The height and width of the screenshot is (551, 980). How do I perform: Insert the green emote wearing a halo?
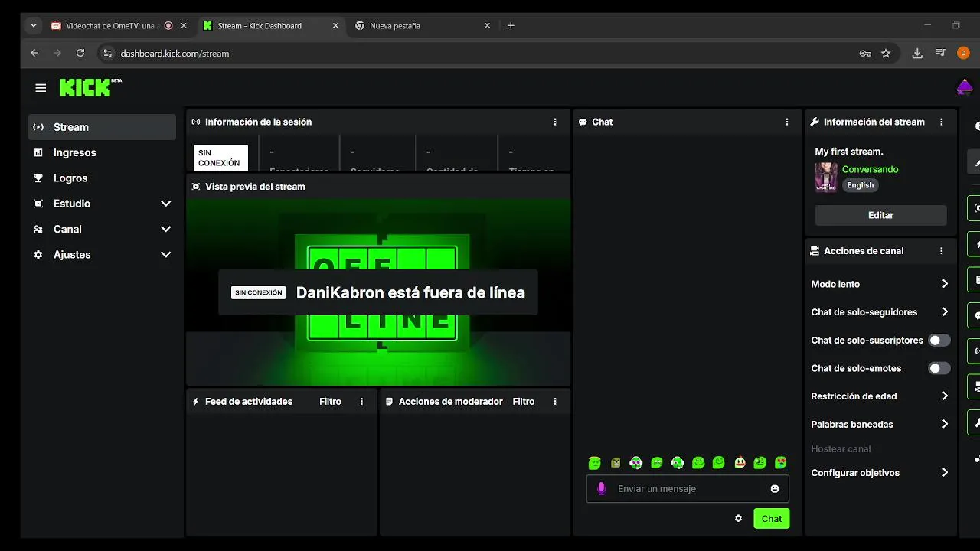594,463
